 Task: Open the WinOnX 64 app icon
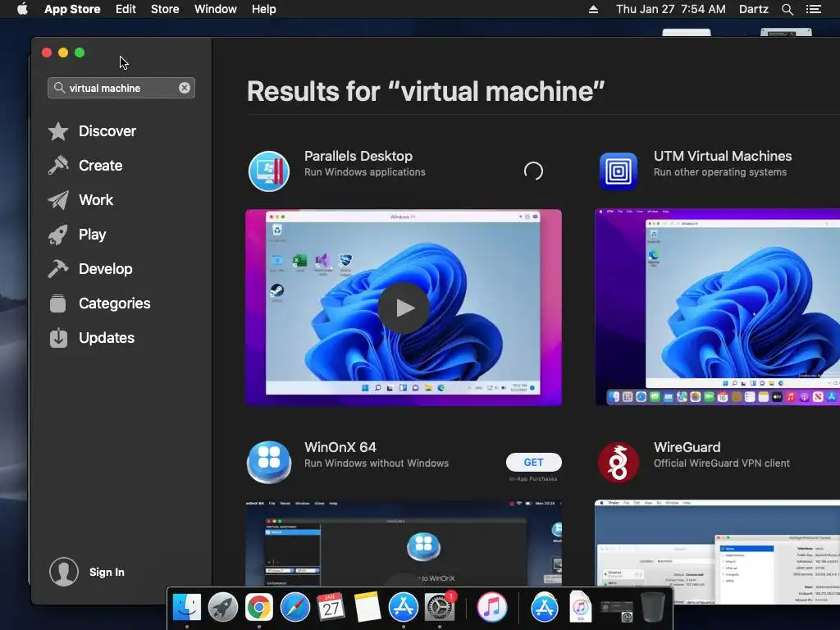pos(269,463)
